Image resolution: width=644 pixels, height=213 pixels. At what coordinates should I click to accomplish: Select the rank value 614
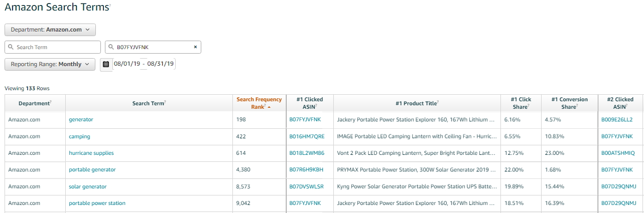pos(240,153)
